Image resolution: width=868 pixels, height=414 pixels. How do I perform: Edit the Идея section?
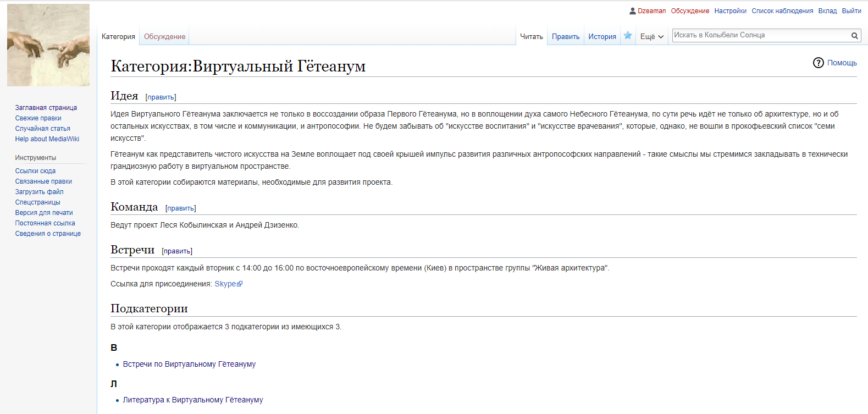161,97
